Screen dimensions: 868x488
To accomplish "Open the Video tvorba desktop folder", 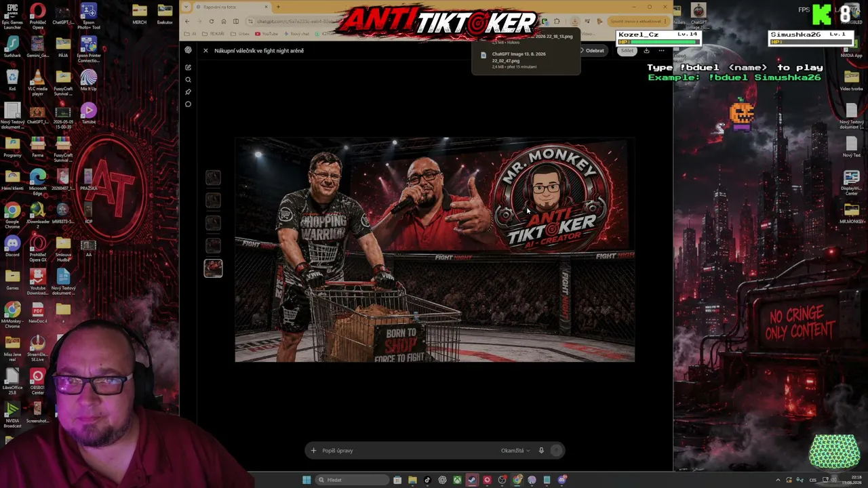I will [x=852, y=81].
